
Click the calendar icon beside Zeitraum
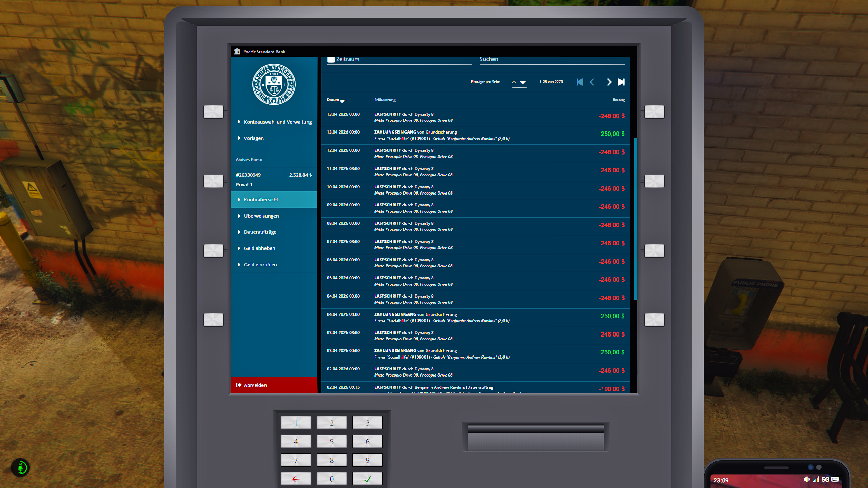[x=331, y=60]
